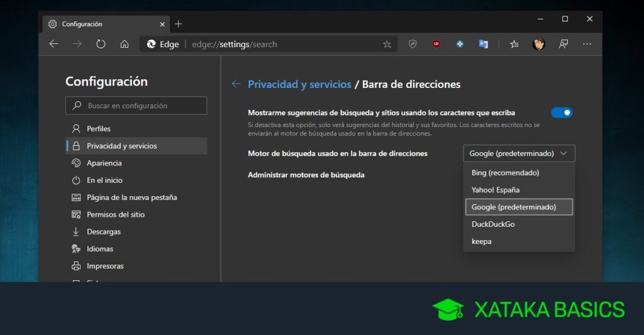Click the user profile avatar
Viewport: 644px width, 335px height.
538,44
